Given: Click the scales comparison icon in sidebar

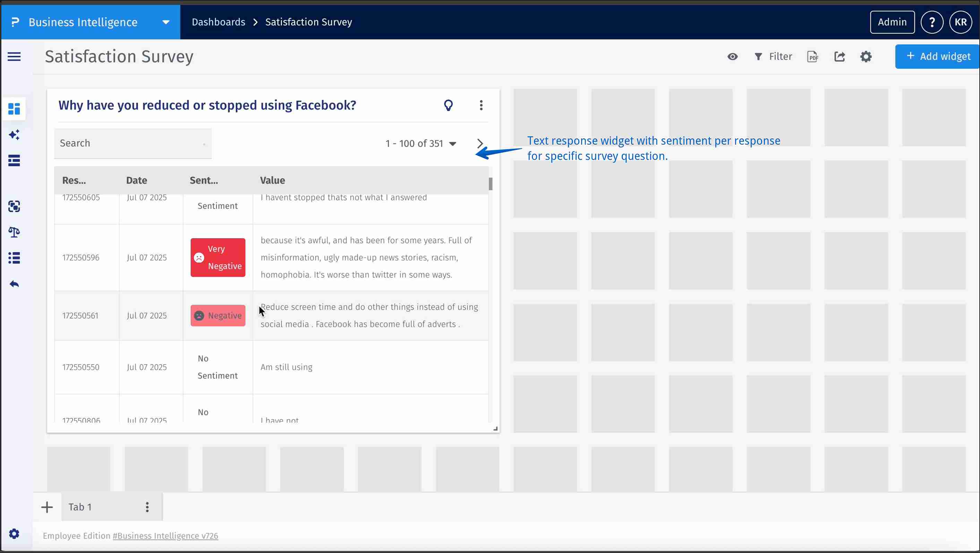Looking at the screenshot, I should 14,232.
